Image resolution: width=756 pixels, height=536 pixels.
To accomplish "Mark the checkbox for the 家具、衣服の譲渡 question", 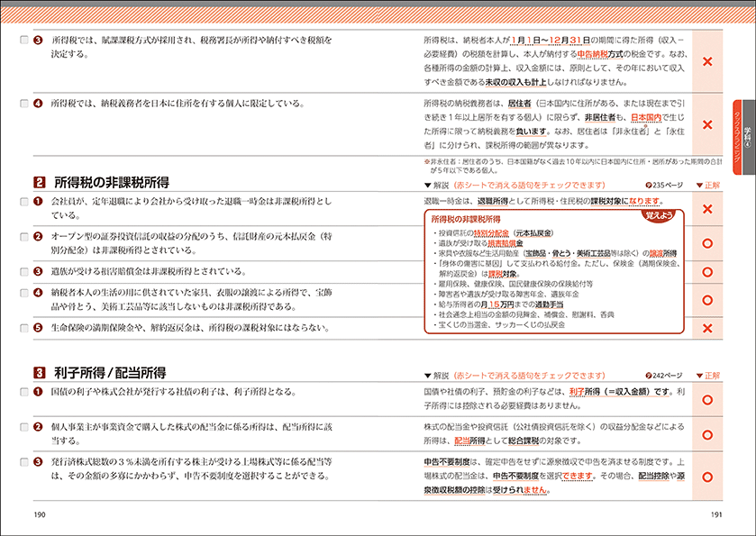I will point(24,293).
